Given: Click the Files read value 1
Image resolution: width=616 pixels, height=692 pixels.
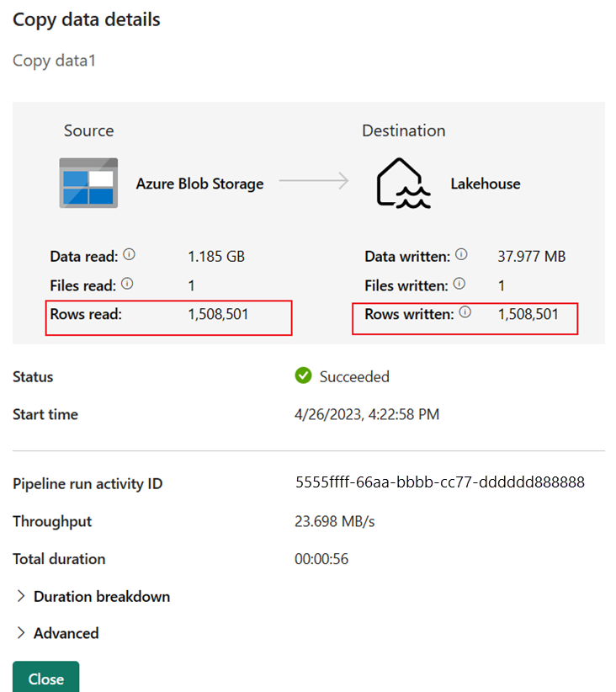Looking at the screenshot, I should (192, 285).
